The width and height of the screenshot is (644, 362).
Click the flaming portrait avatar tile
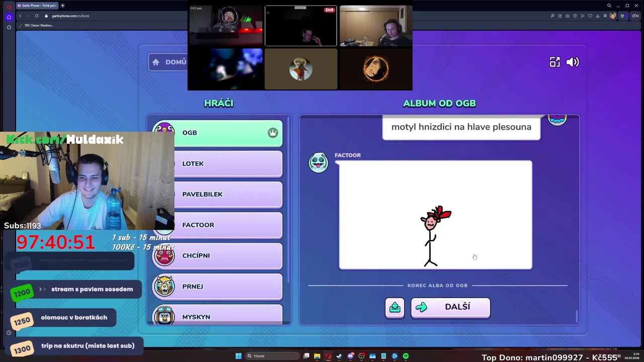376,69
